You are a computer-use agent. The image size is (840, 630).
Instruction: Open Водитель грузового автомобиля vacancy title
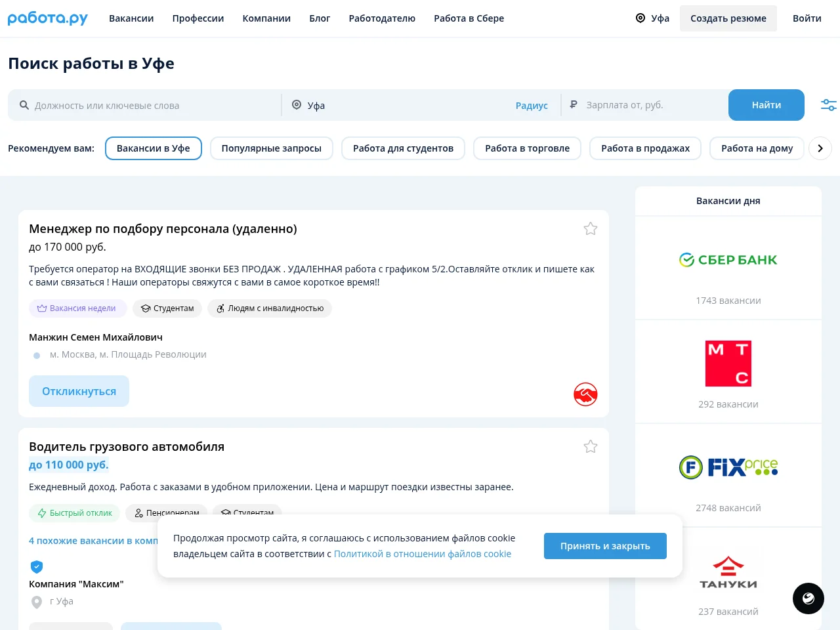click(127, 446)
